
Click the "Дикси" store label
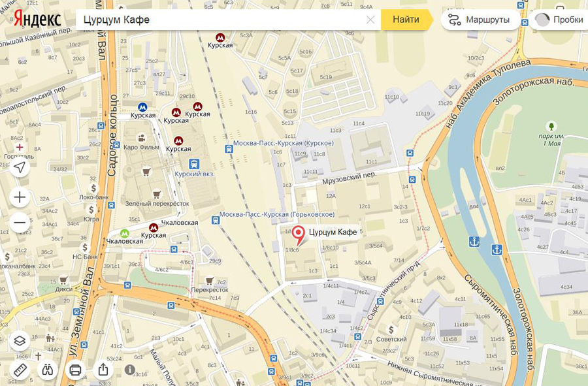point(64,289)
